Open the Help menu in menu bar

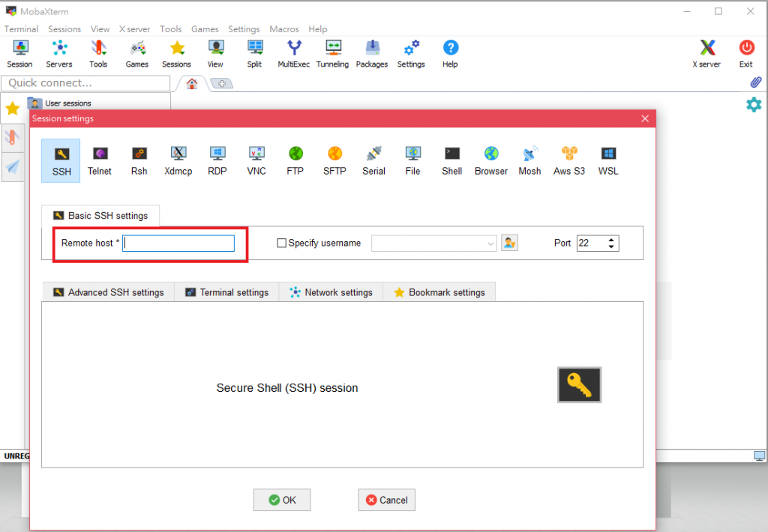point(318,29)
